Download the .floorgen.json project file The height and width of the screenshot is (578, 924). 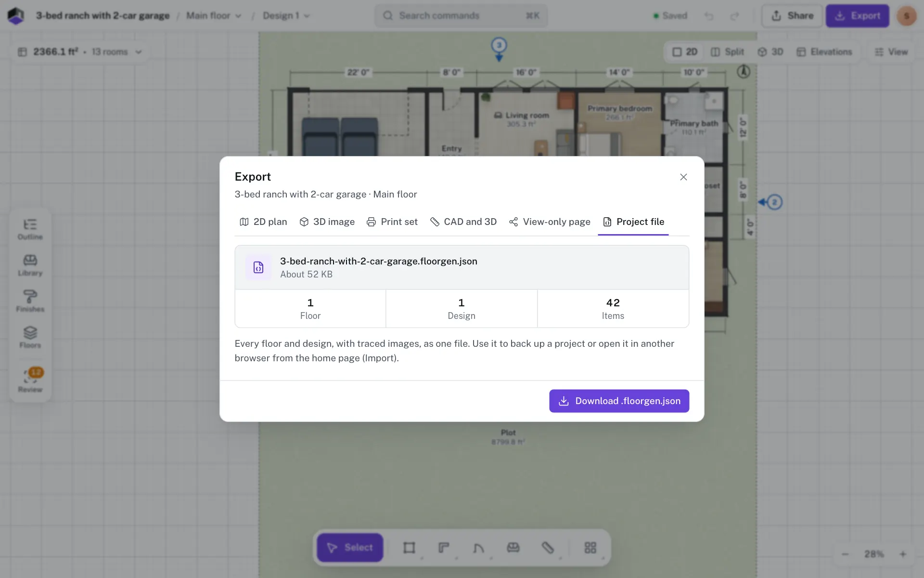click(619, 401)
